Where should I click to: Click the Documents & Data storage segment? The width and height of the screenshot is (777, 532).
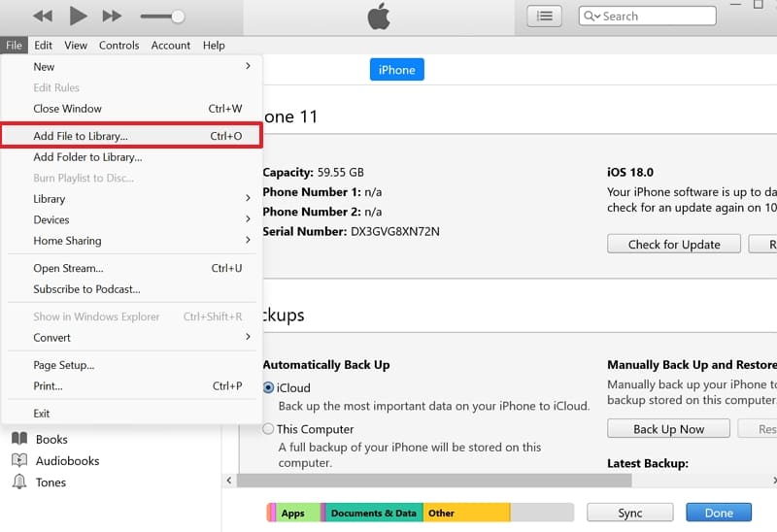374,513
